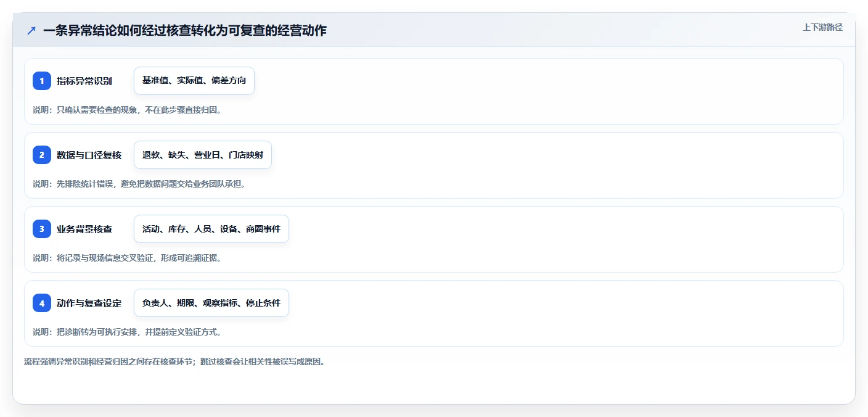The image size is (868, 417).
Task: Select the 负责人、期限、观察指标、停止条件 chip
Action: [x=211, y=303]
